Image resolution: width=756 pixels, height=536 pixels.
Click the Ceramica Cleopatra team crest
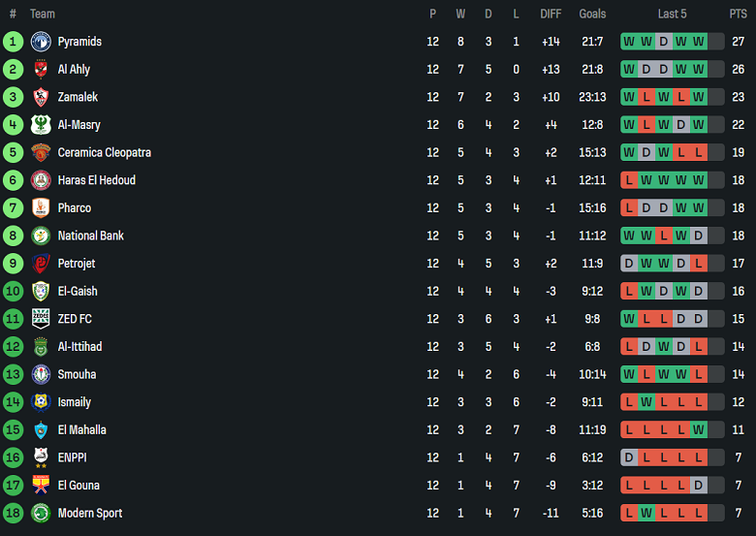(x=41, y=153)
